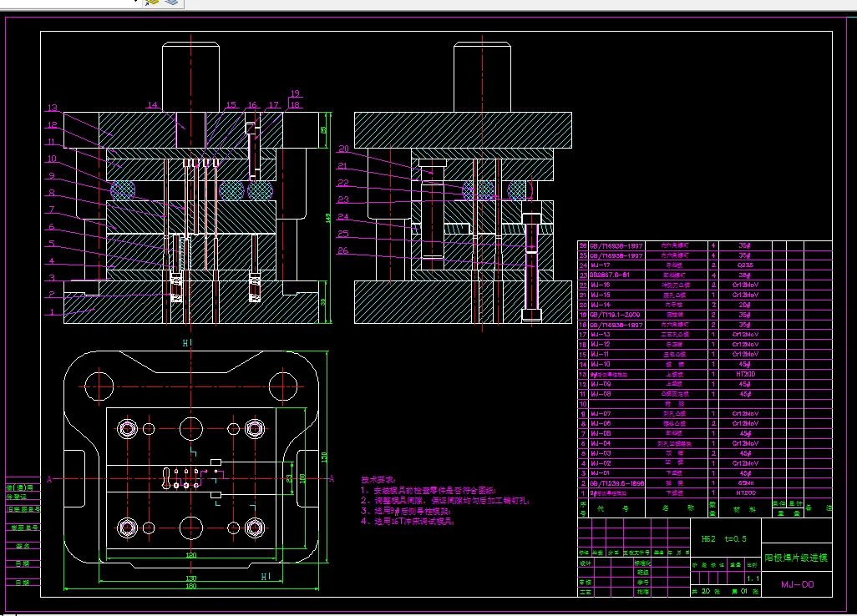Click parts list cell "MJ-03"

tap(600, 453)
